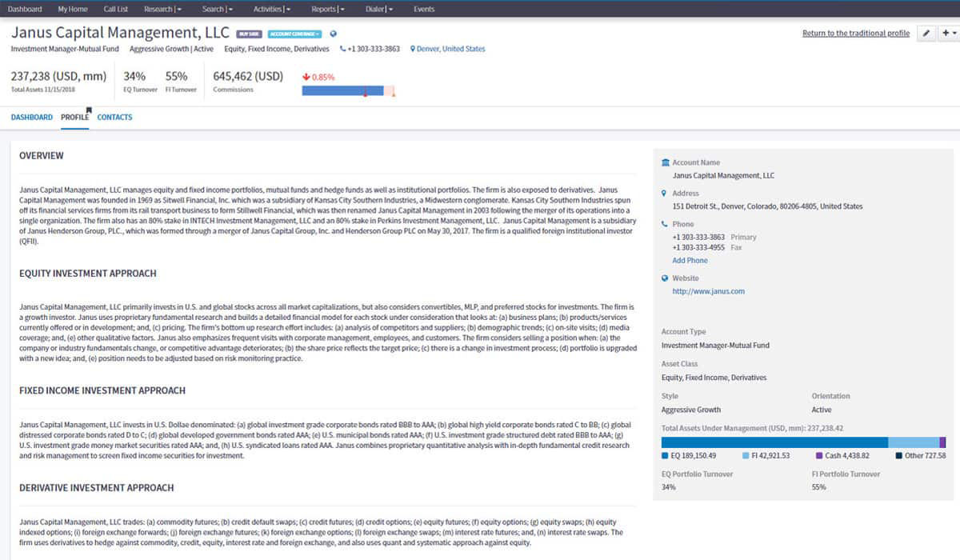Click the Account Name building icon
The height and width of the screenshot is (560, 960).
coord(666,162)
